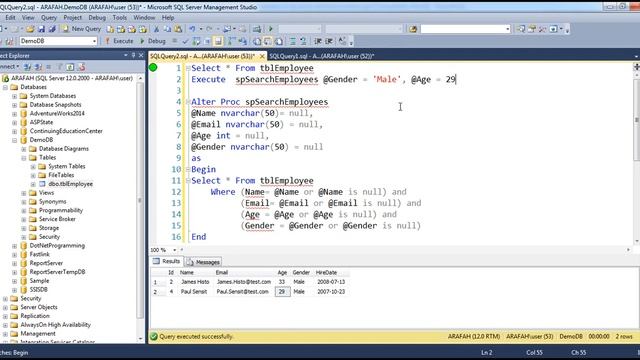Click the Debug button
Image resolution: width=640 pixels, height=360 pixels.
coord(153,41)
